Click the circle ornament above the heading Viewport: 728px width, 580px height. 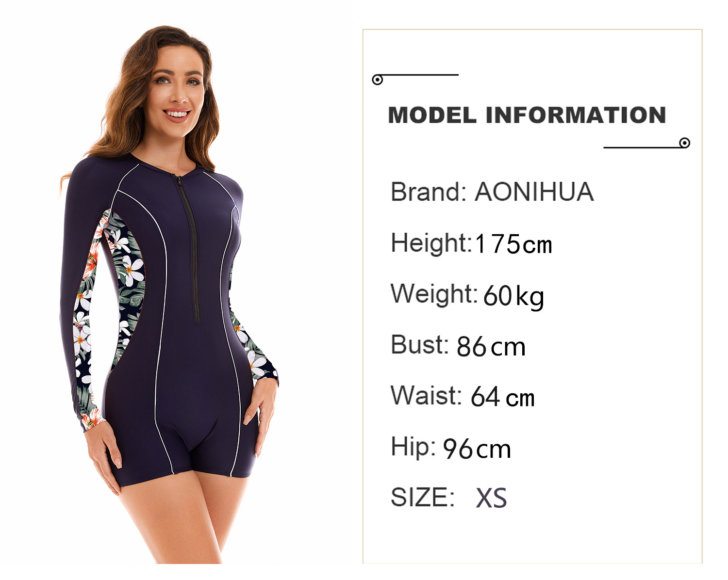click(377, 80)
